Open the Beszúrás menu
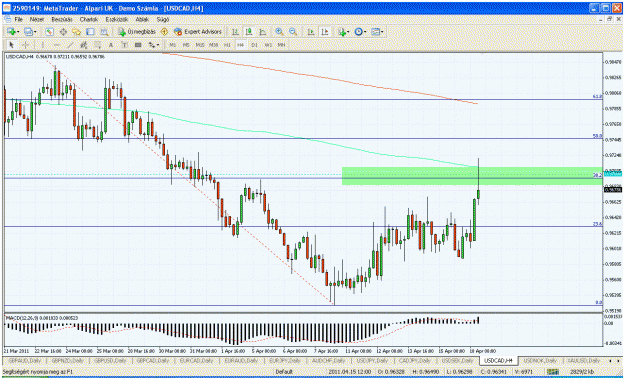Screen dimensions: 625x378 click(x=62, y=19)
